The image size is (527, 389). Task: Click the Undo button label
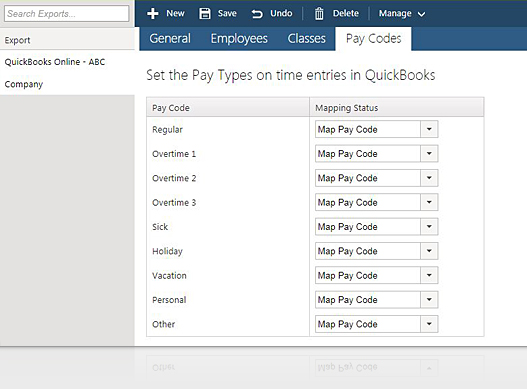coord(281,13)
